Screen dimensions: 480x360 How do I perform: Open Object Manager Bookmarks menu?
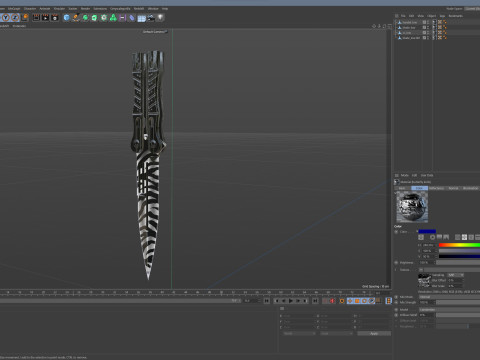[455, 16]
